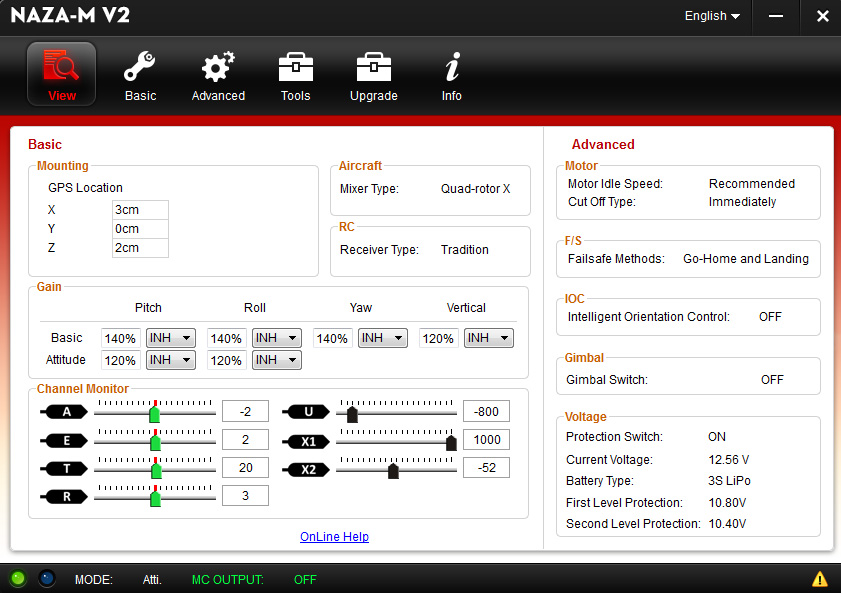Click the Basic Roll gain 140% field

point(226,338)
